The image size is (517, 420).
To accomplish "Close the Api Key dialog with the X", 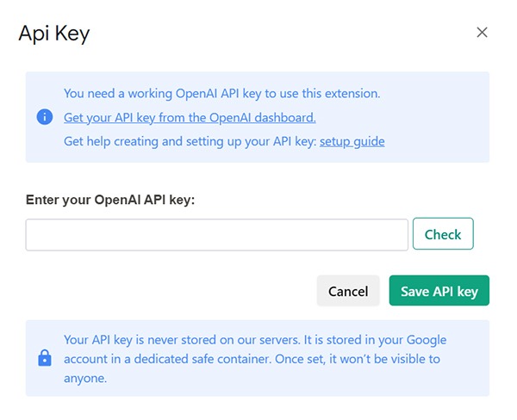I will [x=482, y=33].
